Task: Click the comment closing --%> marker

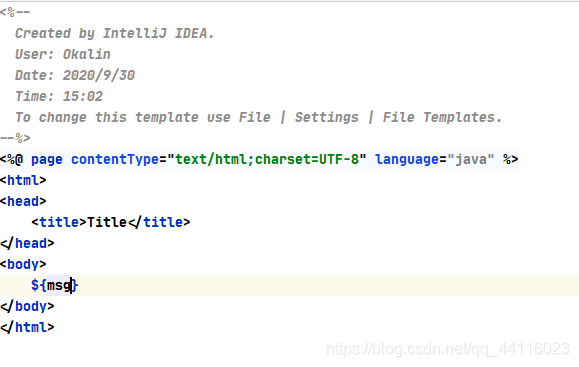Action: click(x=15, y=138)
